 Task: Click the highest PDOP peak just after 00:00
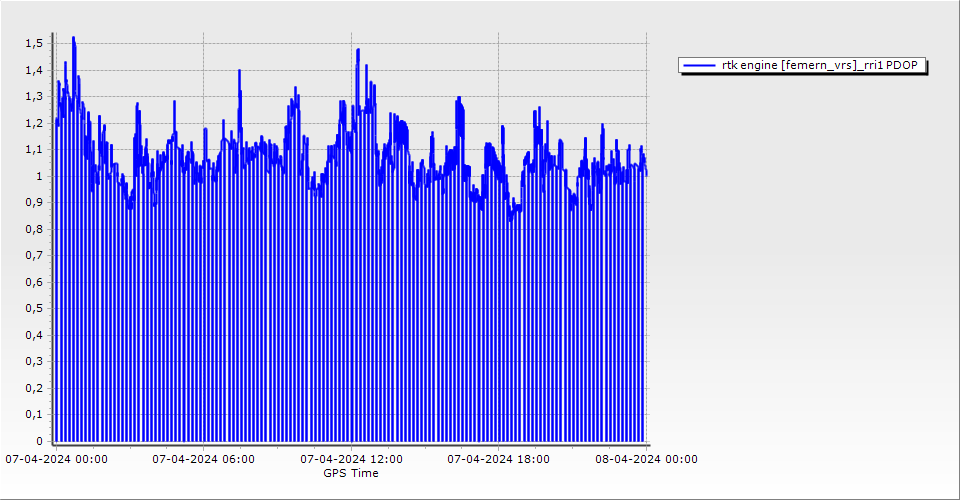tap(73, 39)
